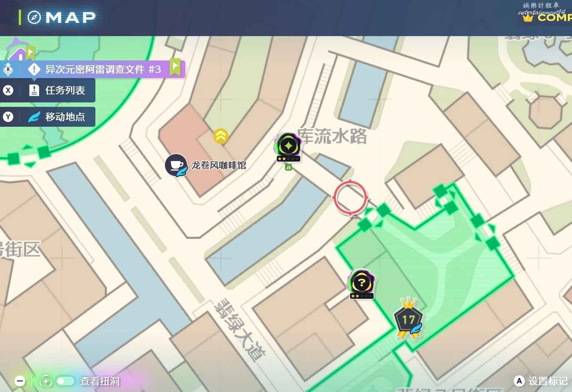This screenshot has width=572, height=392.
Task: Click the R stick icon beside quest
Action: (x=8, y=69)
